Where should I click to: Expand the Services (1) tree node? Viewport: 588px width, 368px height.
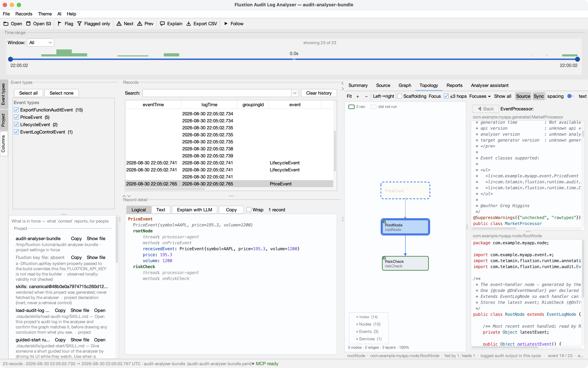357,339
